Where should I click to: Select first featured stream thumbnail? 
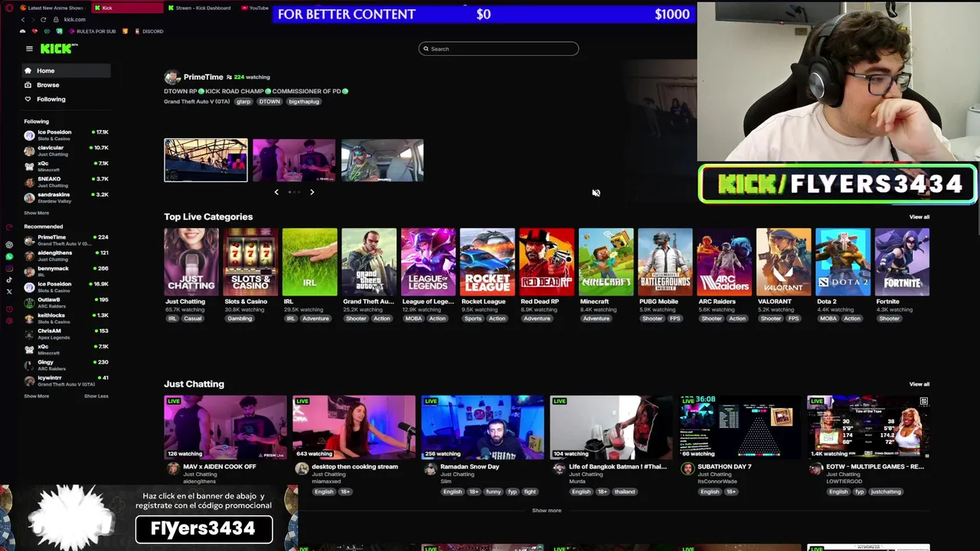tap(206, 160)
